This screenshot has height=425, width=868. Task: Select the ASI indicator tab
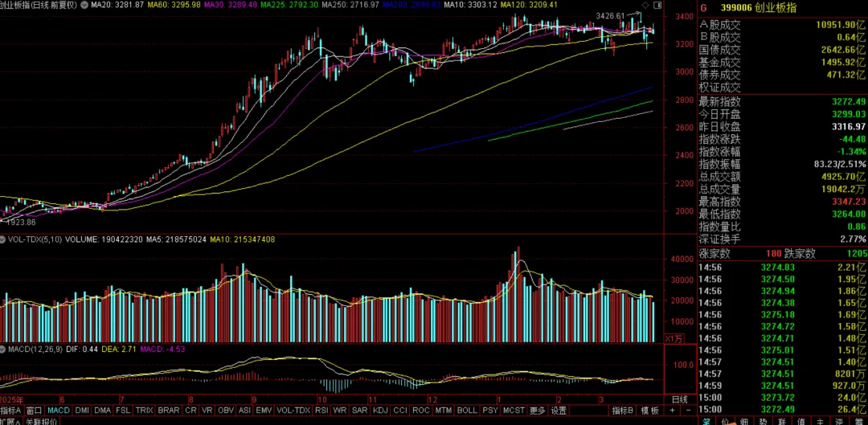244,410
